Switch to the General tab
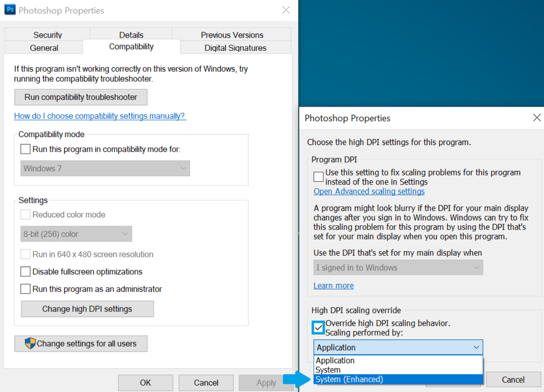 pos(44,47)
